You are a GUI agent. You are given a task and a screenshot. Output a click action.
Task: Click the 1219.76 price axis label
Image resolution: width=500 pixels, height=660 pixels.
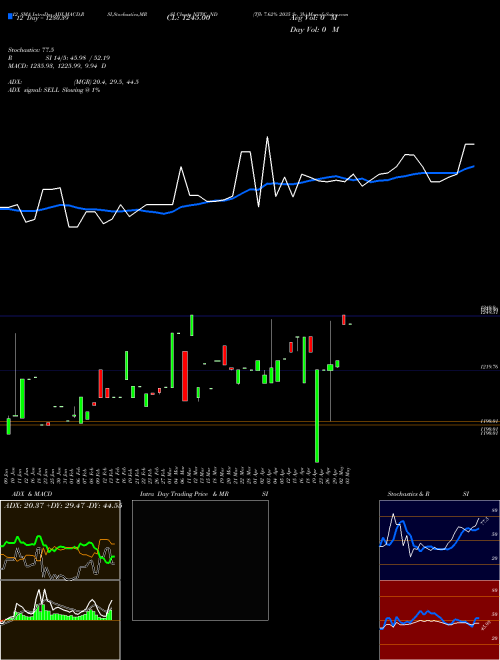click(489, 367)
